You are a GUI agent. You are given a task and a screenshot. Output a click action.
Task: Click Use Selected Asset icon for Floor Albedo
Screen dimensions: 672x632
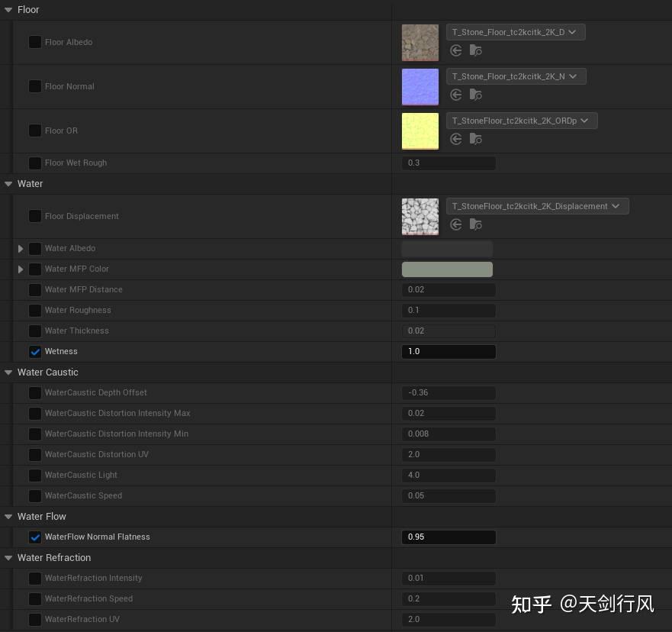pyautogui.click(x=455, y=50)
